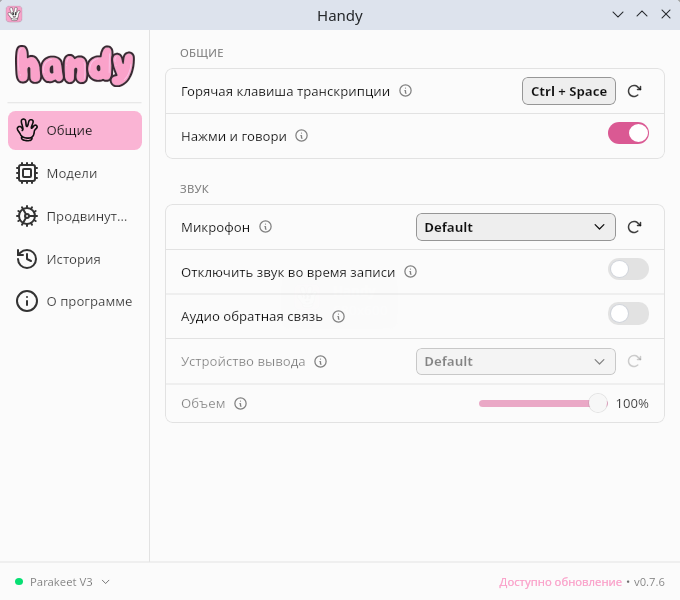Click the v0.7.6 version text
The width and height of the screenshot is (680, 600).
[649, 582]
